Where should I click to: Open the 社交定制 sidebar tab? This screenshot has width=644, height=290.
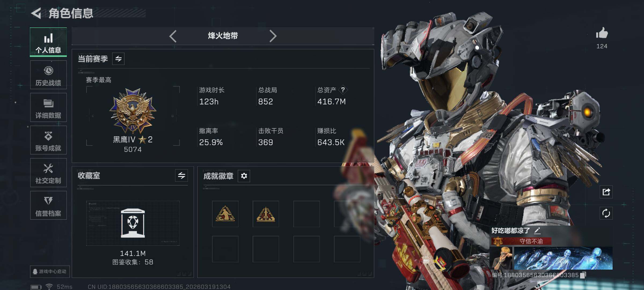click(48, 173)
